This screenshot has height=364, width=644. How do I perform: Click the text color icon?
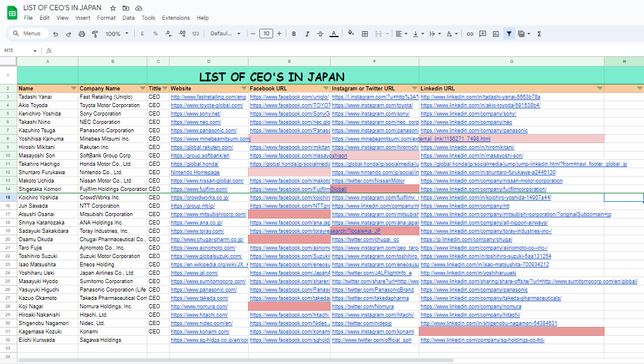pyautogui.click(x=334, y=34)
